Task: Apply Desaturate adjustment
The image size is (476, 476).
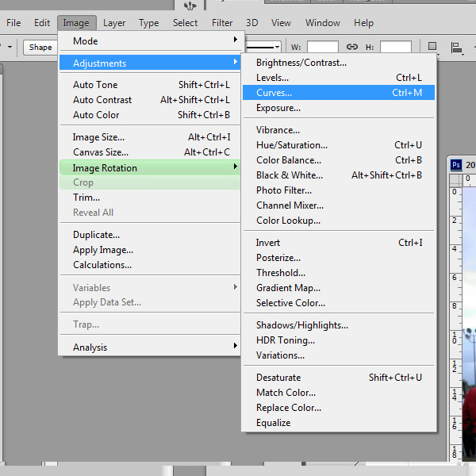Action: click(x=339, y=378)
